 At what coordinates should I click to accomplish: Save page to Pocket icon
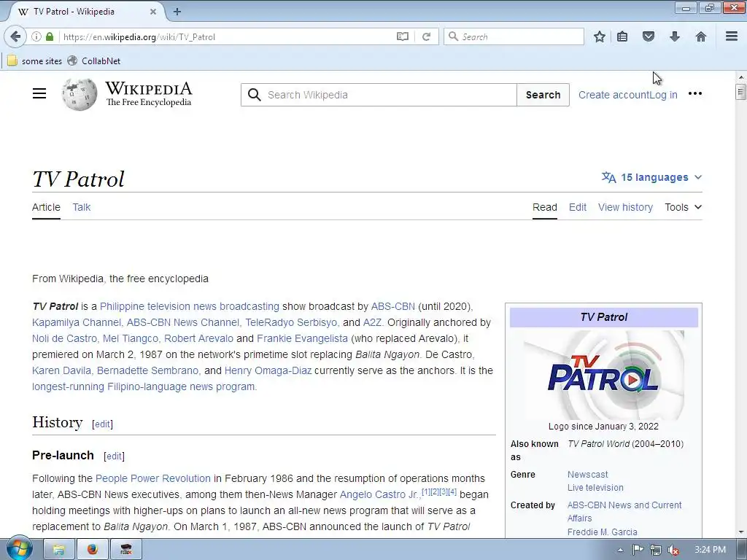tap(649, 36)
